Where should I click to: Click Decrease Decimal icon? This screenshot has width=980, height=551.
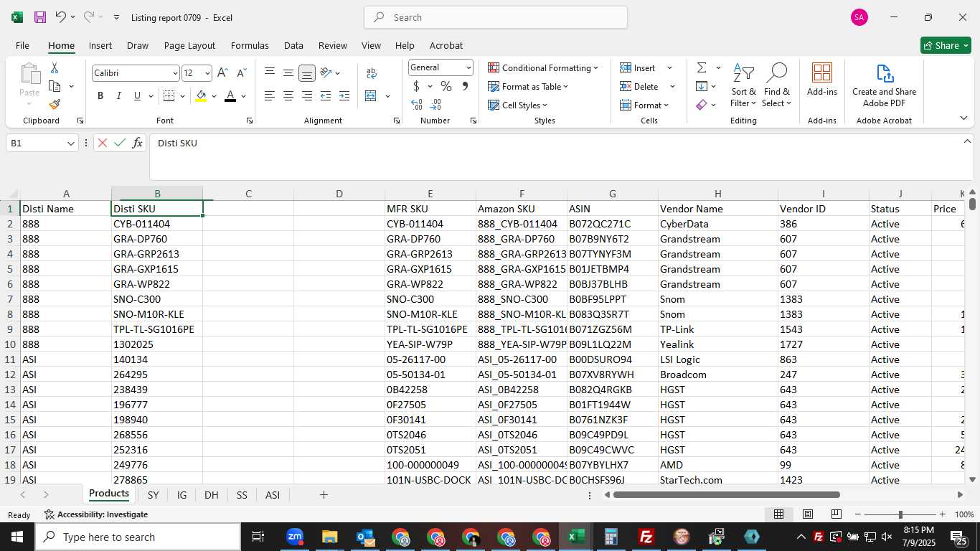(x=436, y=105)
